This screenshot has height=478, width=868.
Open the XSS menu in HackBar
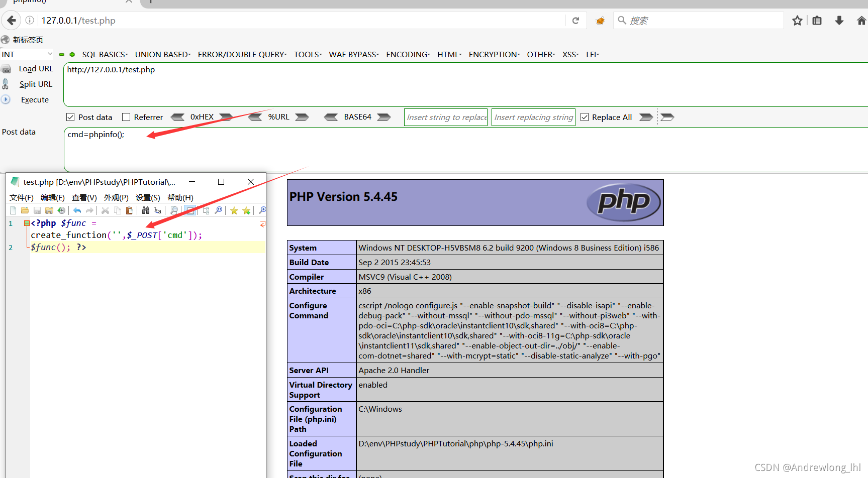[571, 54]
